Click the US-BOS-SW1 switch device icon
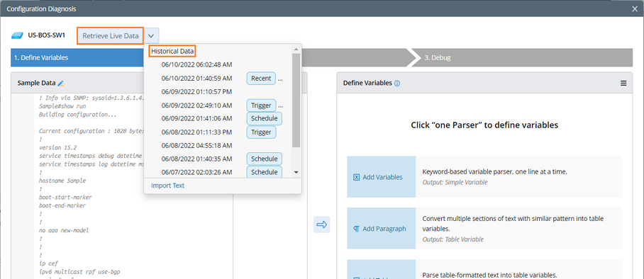This screenshot has height=279, width=644. pos(17,35)
